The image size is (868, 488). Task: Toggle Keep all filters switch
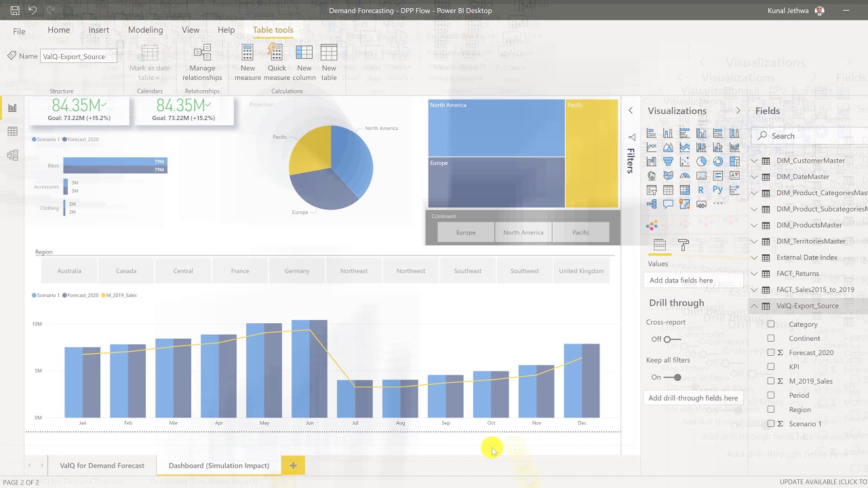point(672,377)
